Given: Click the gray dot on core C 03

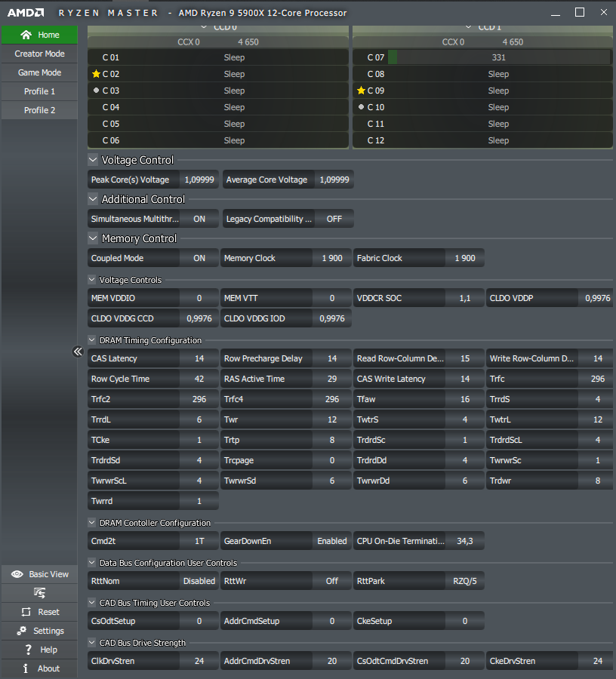Looking at the screenshot, I should [x=96, y=90].
